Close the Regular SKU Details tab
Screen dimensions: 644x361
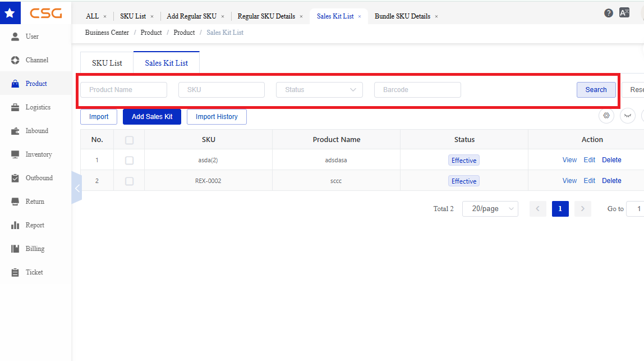pos(301,16)
